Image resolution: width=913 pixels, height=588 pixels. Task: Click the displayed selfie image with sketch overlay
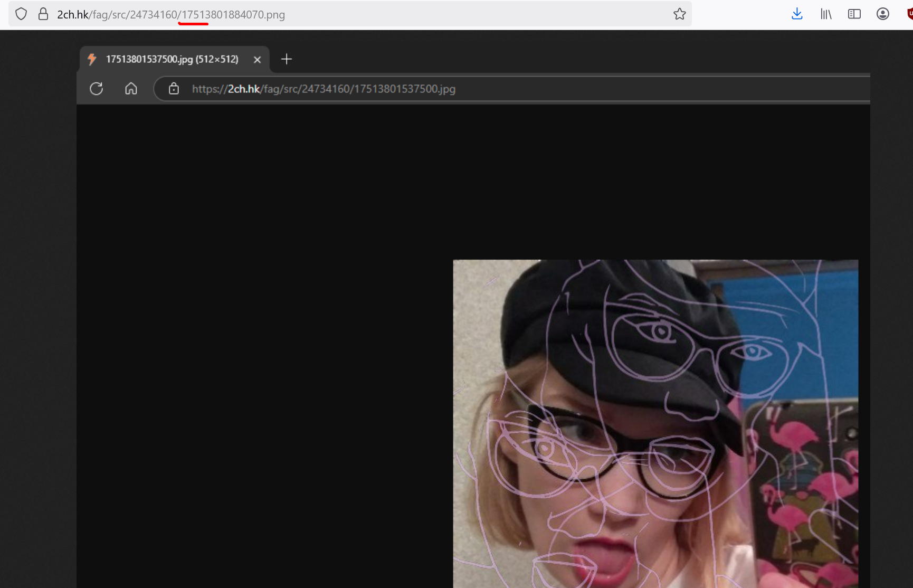[655, 423]
